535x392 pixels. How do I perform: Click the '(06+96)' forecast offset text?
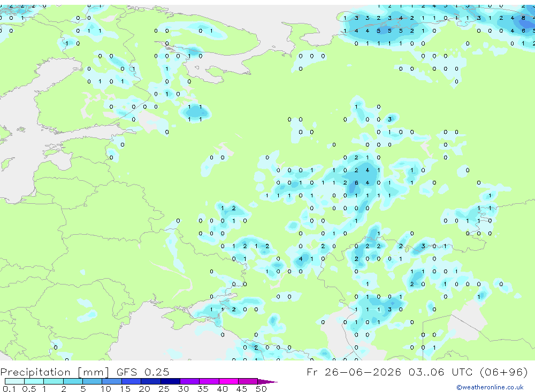click(x=503, y=372)
